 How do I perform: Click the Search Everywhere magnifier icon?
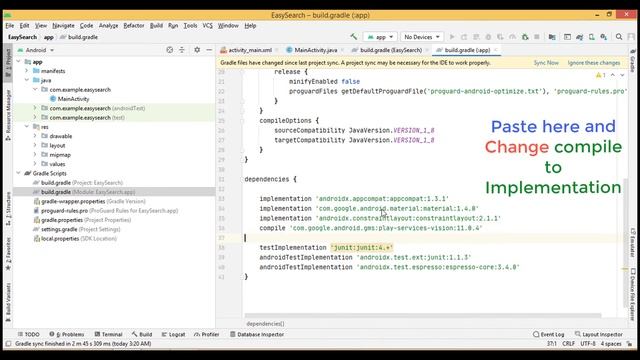pos(619,37)
